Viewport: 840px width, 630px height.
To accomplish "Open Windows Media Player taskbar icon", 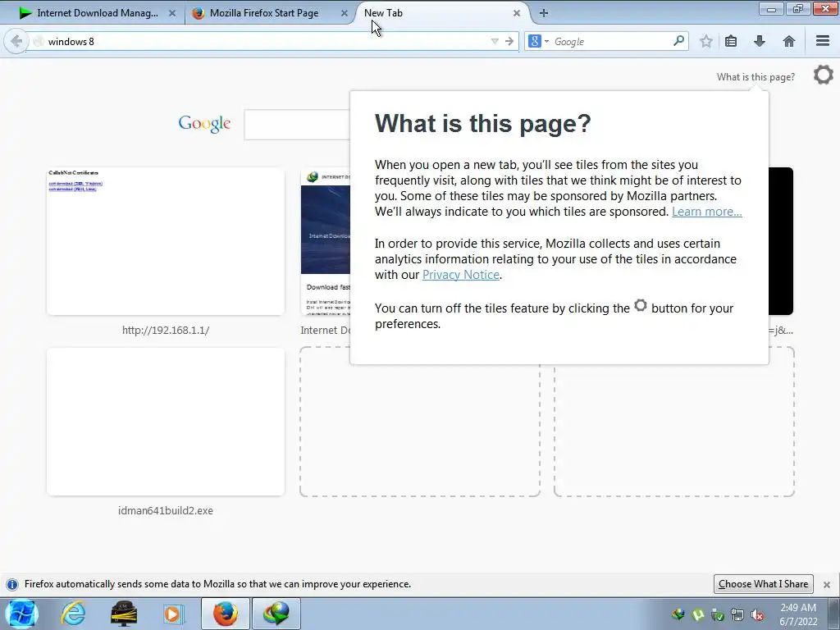I will pyautogui.click(x=172, y=614).
